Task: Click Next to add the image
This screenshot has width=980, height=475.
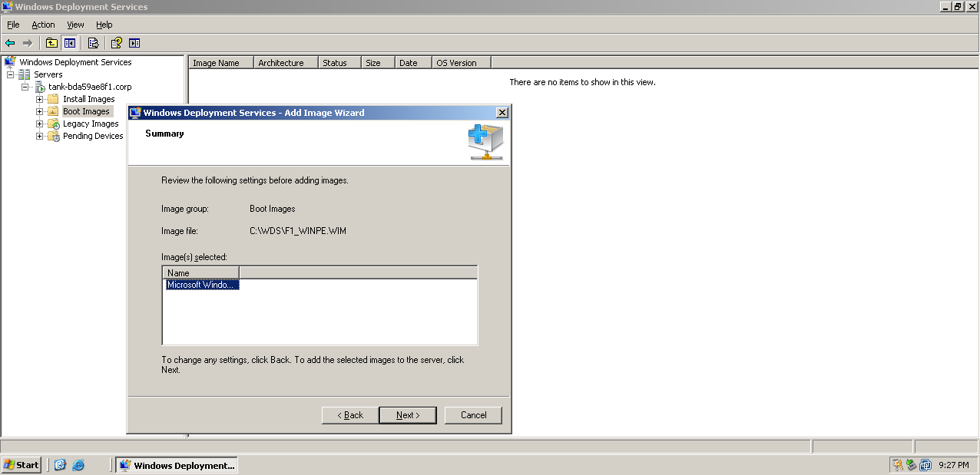Action: [408, 415]
